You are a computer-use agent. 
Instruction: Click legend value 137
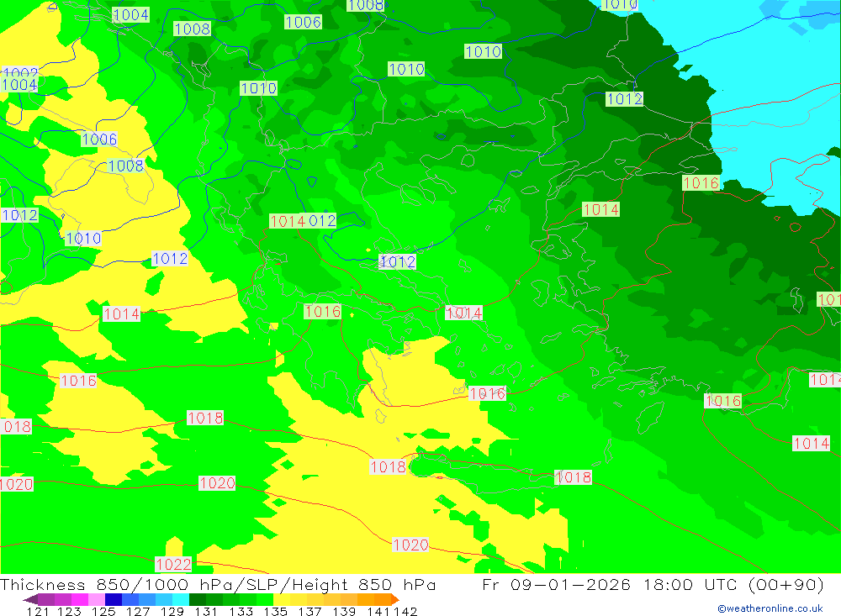pyautogui.click(x=309, y=611)
